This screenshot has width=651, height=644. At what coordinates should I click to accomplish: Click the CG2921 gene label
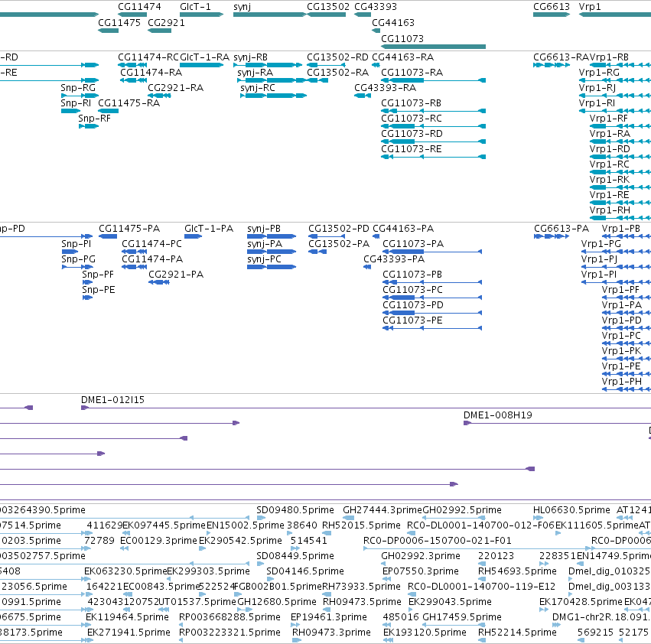click(166, 22)
